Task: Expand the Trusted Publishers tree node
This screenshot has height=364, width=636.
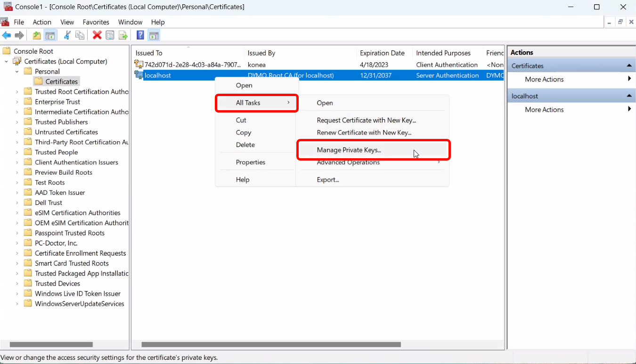Action: [17, 122]
